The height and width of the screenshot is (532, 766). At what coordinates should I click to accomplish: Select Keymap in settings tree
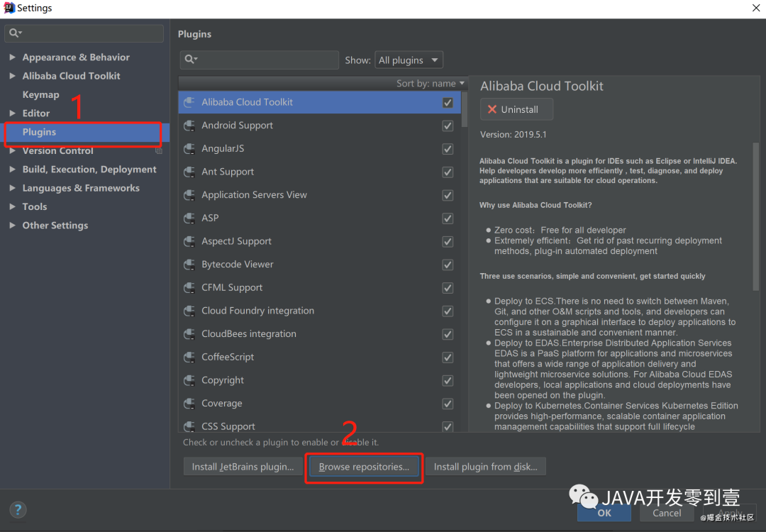pos(40,95)
